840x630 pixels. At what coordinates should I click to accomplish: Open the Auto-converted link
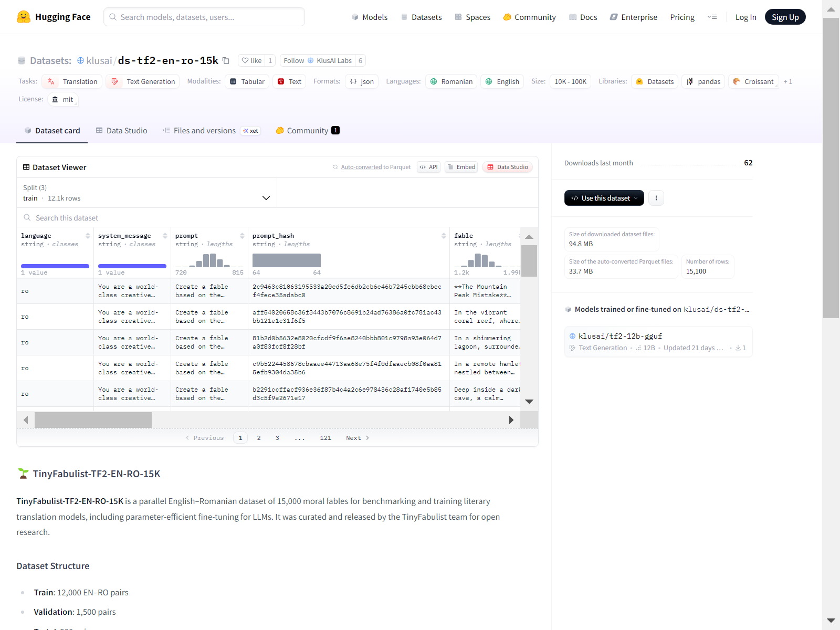(x=361, y=167)
